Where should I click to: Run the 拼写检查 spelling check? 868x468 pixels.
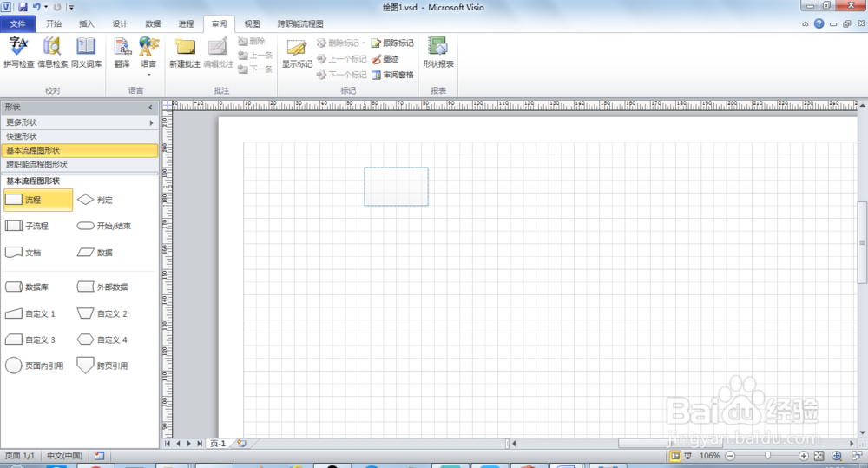pos(19,53)
